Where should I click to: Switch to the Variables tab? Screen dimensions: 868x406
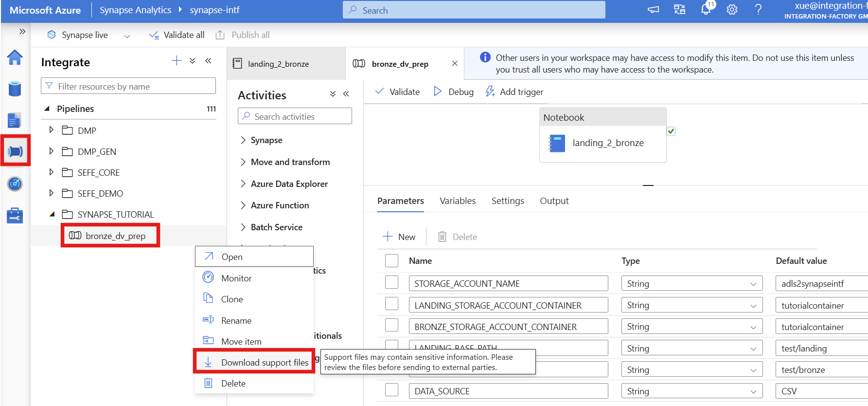[x=458, y=201]
